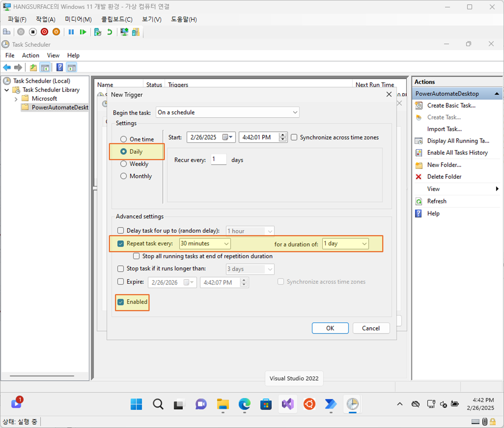Click the Enhanced Session monitor icon

pyautogui.click(x=124, y=32)
